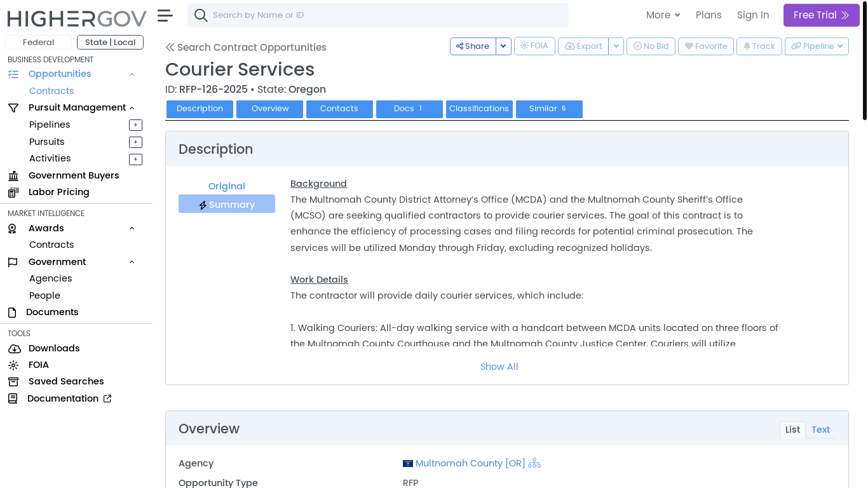Open People under Government
This screenshot has width=868, height=488.
pos(44,295)
